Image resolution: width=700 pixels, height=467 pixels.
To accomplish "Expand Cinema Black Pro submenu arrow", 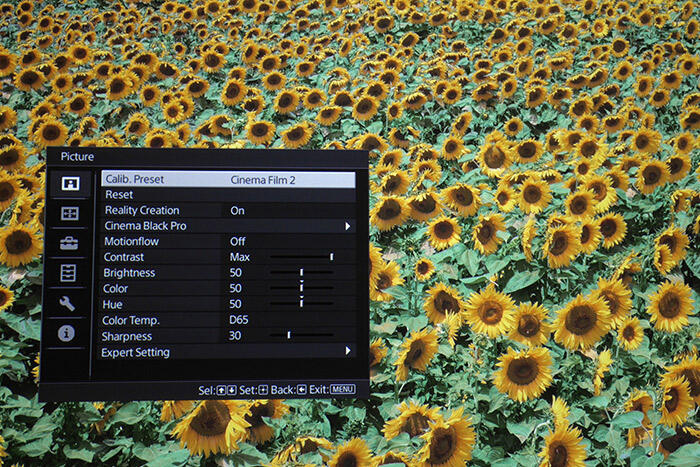I will tap(348, 227).
